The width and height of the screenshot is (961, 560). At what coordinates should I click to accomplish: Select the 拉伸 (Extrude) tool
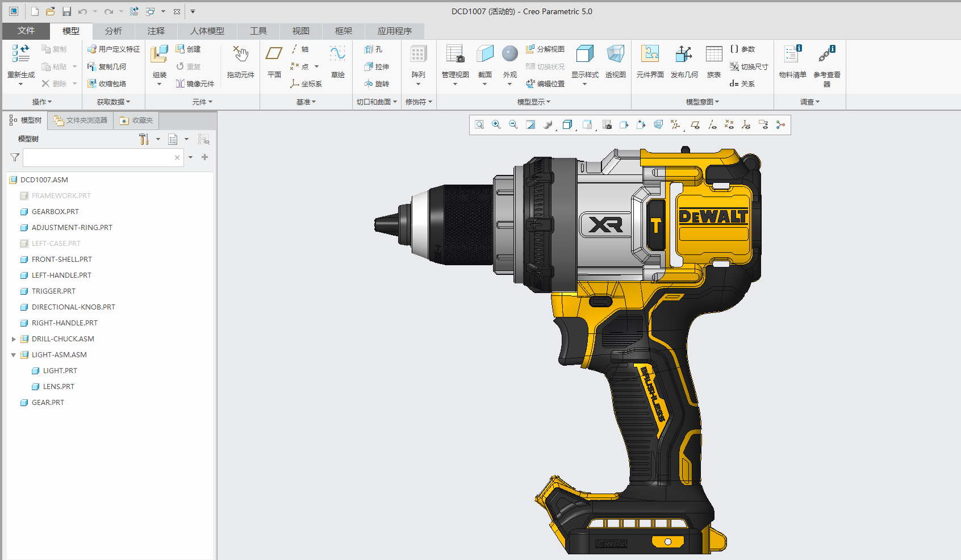coord(377,66)
